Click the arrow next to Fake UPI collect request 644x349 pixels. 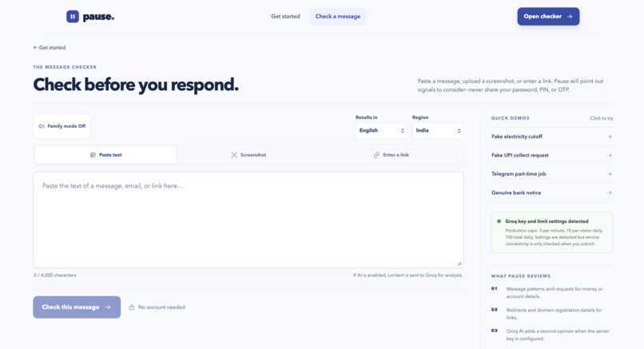pos(610,155)
